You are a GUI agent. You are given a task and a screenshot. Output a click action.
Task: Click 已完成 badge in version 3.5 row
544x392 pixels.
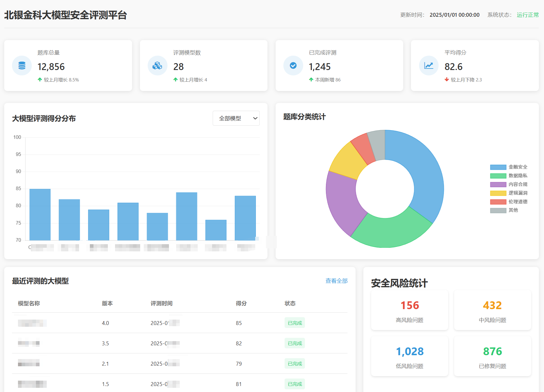tap(295, 343)
